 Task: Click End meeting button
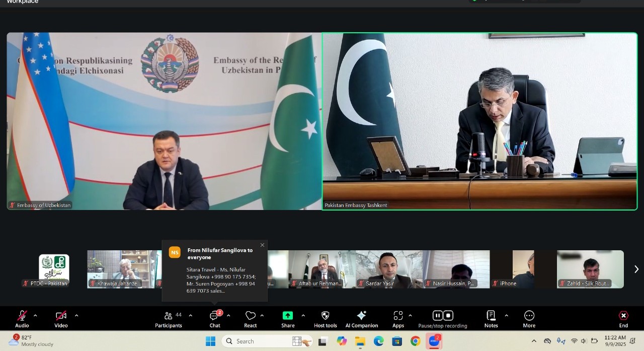point(623,316)
